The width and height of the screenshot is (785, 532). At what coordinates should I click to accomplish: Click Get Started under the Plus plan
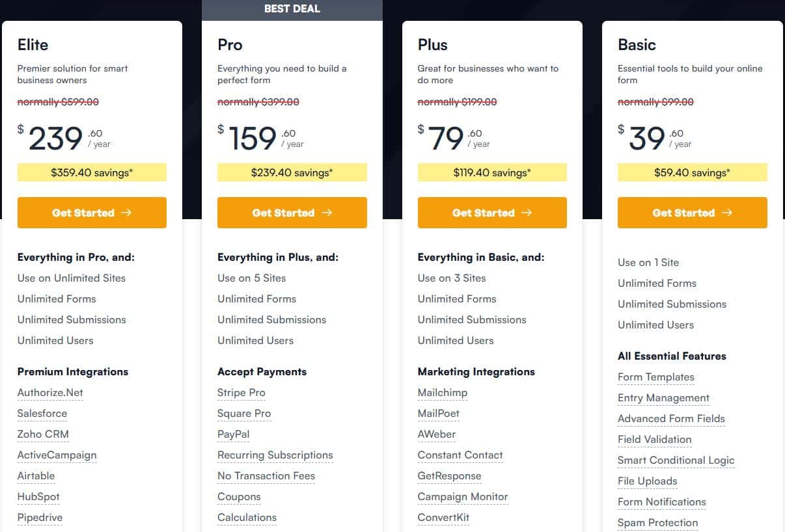pyautogui.click(x=491, y=213)
